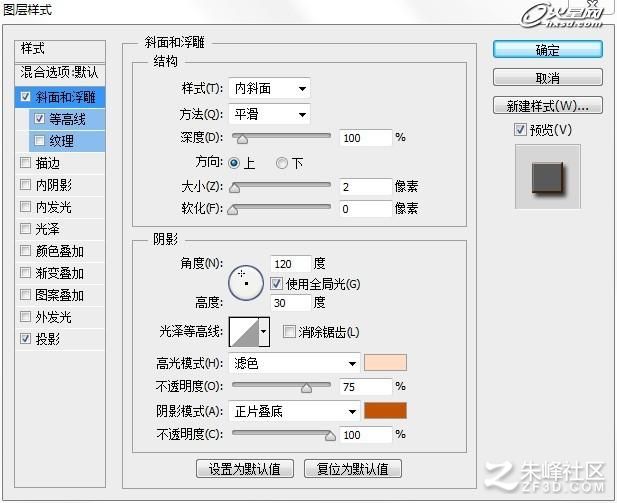Click the 确定 button

(x=547, y=50)
